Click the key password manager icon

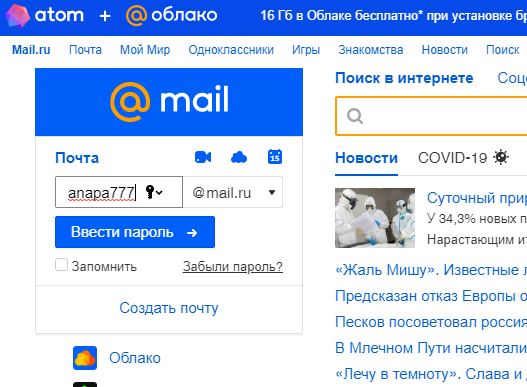click(154, 192)
